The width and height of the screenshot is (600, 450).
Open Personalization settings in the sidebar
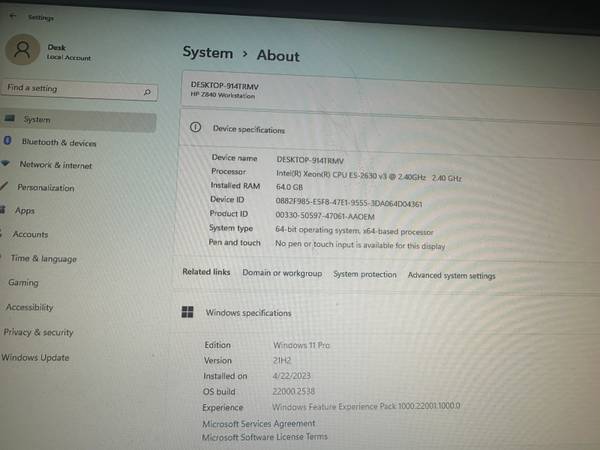pos(45,188)
